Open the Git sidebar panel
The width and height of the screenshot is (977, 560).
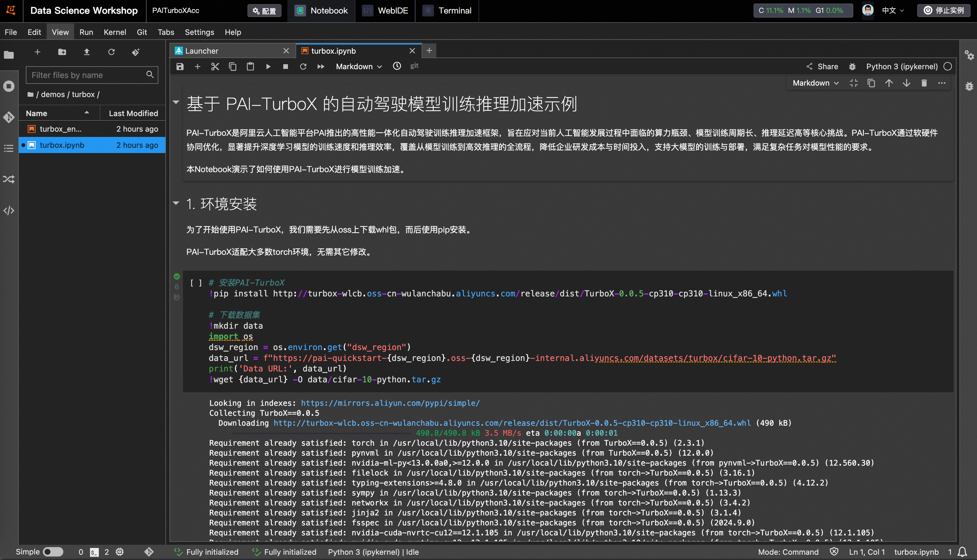tap(9, 117)
